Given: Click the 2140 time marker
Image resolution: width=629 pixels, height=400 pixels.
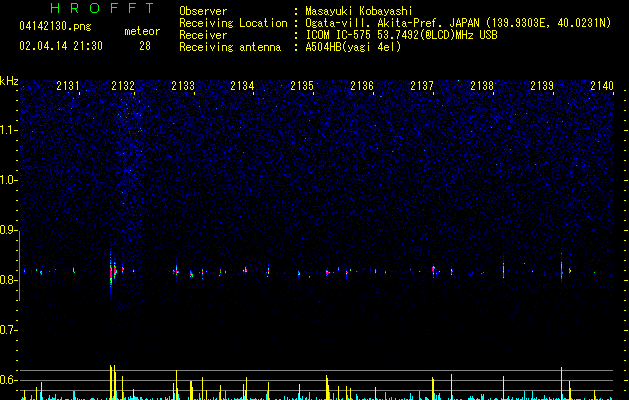Looking at the screenshot, I should (602, 86).
